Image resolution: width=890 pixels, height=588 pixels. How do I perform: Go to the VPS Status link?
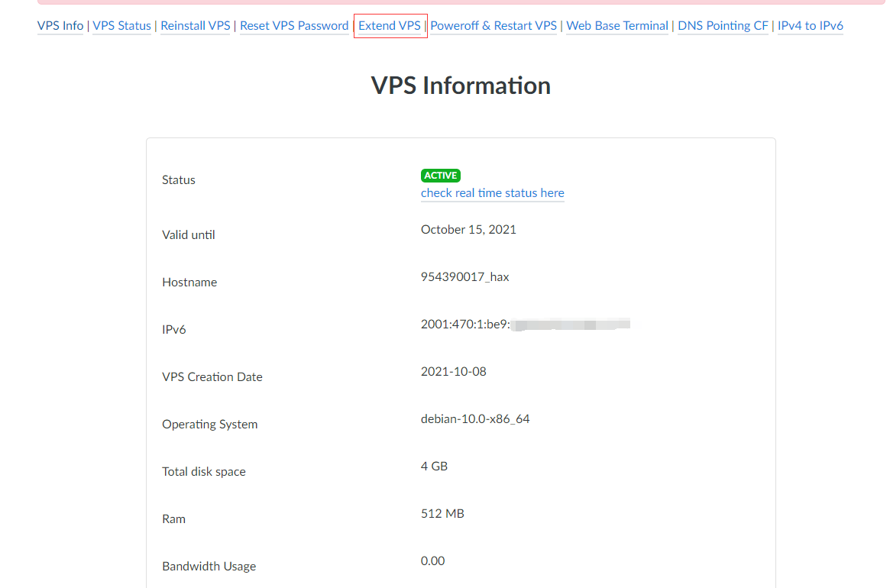pos(122,26)
